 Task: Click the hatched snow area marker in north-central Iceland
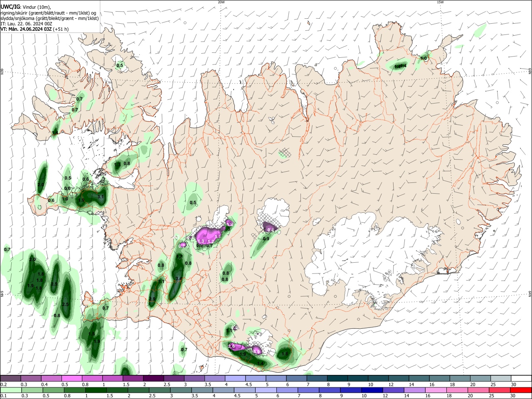pos(285,153)
